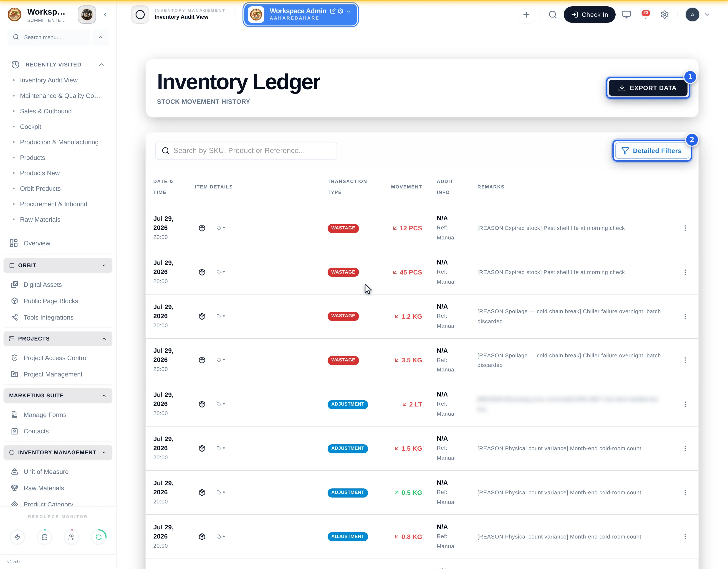Screen dimensions: 728x569
Task: Open Digital Assets
Action: pyautogui.click(x=43, y=284)
